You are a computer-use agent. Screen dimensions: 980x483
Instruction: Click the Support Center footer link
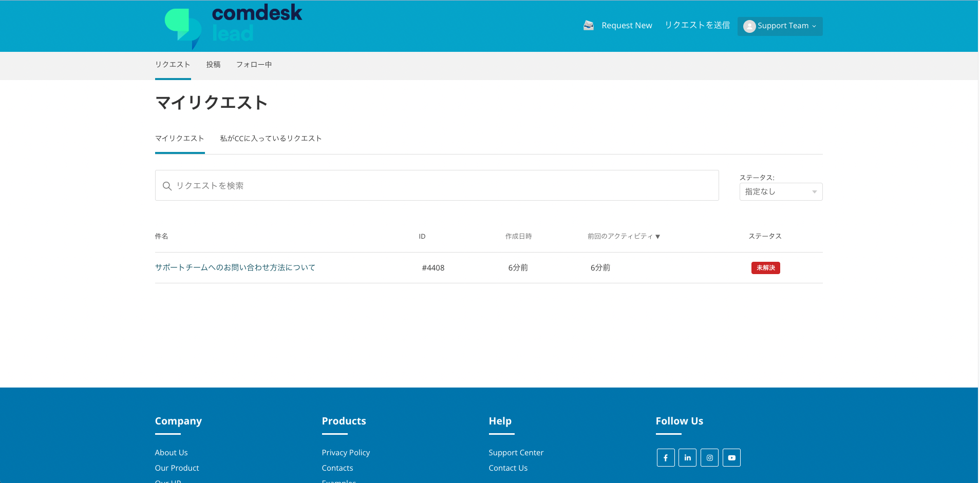click(x=516, y=452)
